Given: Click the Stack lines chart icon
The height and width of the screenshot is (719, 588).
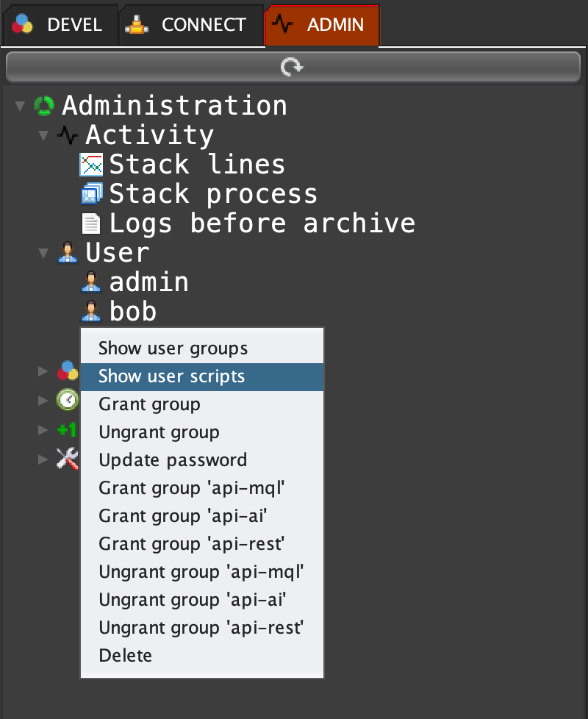Looking at the screenshot, I should pos(90,165).
